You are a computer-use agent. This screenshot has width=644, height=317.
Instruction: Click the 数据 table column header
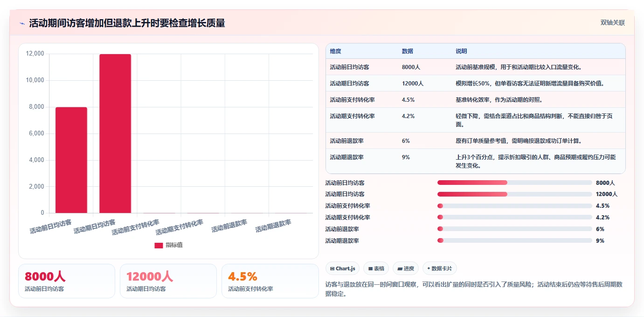(407, 51)
